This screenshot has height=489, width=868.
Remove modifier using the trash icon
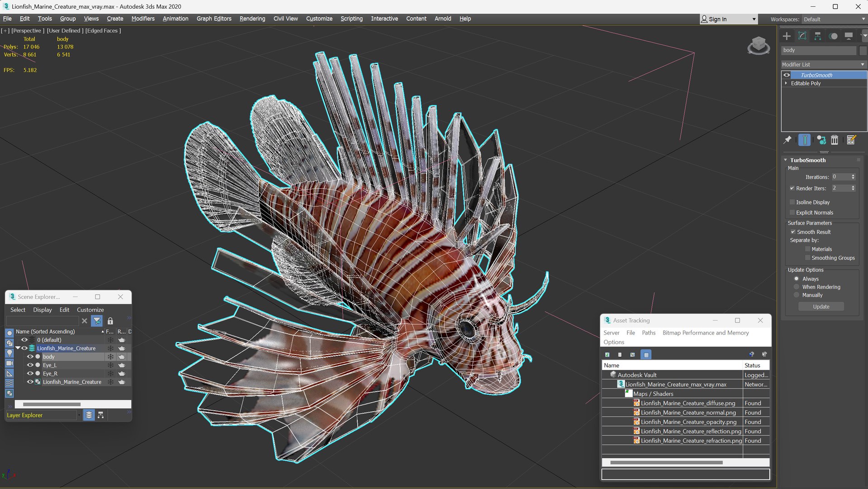click(835, 140)
